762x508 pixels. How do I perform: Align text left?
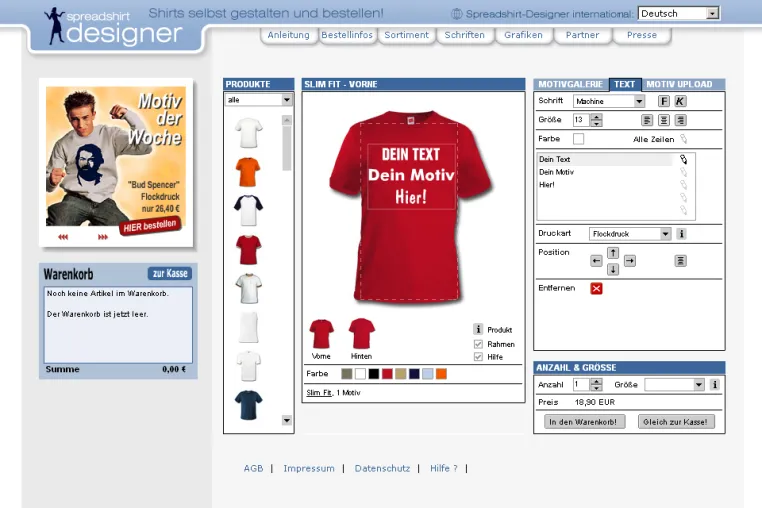(647, 120)
